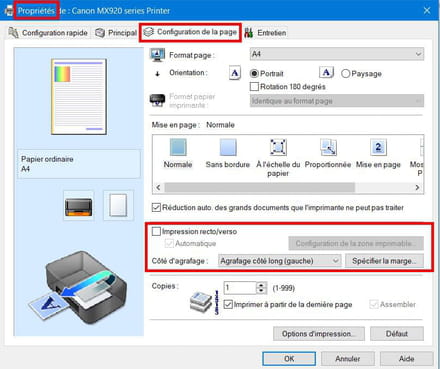Screen dimensions: 440x369
Task: Select the Configuration de la page tab
Action: click(190, 32)
